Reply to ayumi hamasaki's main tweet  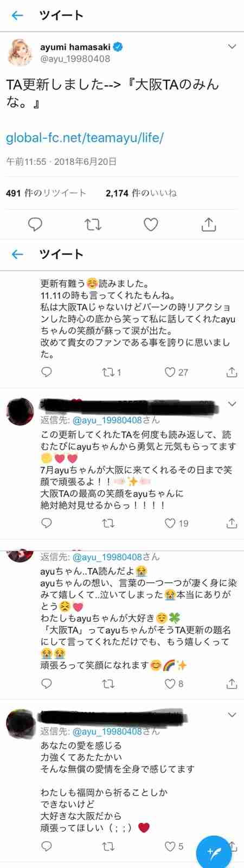click(x=35, y=224)
